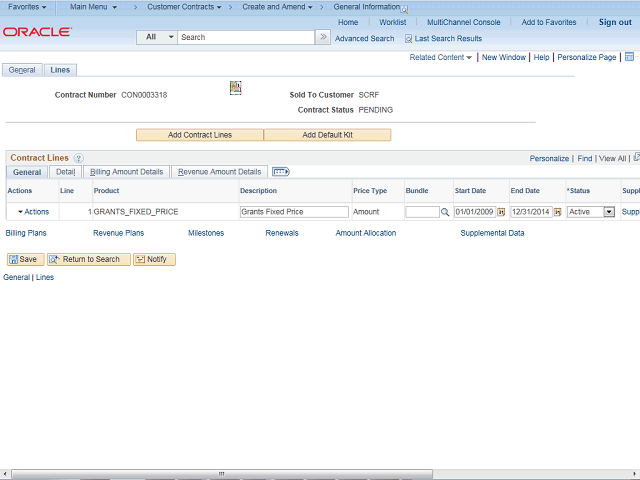This screenshot has width=640, height=480.
Task: Expand the Actions menu for line 1
Action: tap(33, 212)
